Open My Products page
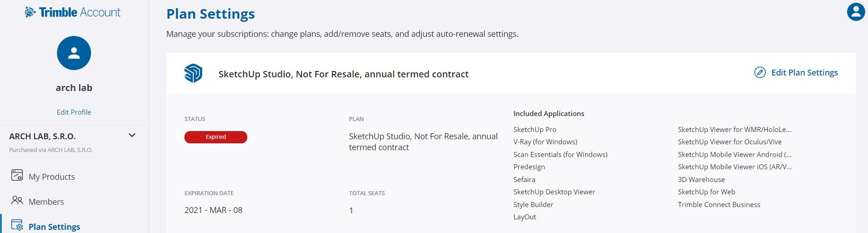The width and height of the screenshot is (868, 233). tap(51, 177)
